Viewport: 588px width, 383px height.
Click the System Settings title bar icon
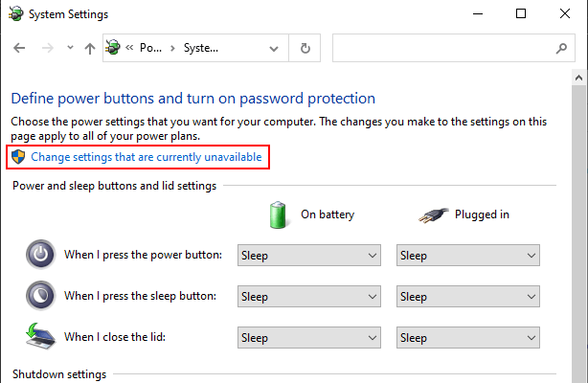pos(15,13)
